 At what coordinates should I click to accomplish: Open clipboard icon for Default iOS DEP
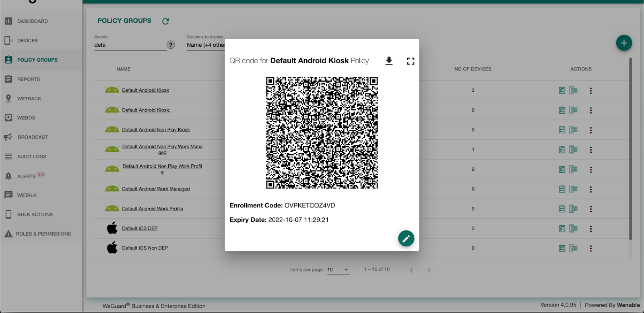tap(562, 229)
